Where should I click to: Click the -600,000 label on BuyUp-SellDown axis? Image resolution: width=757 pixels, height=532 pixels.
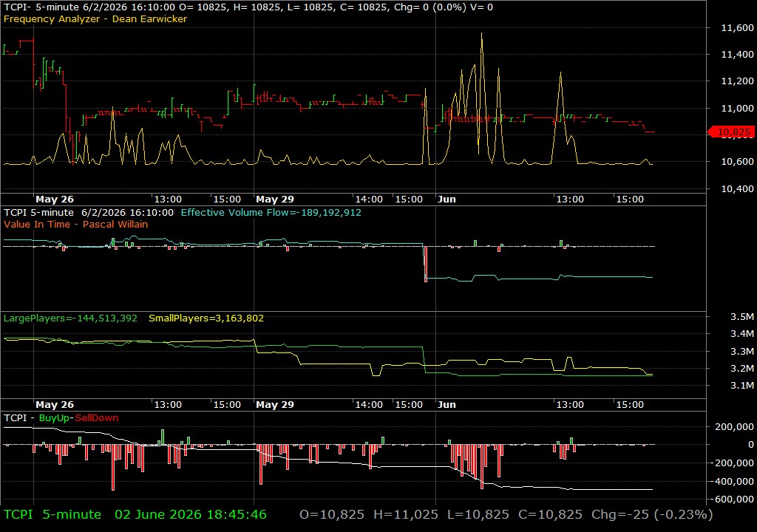click(x=732, y=499)
